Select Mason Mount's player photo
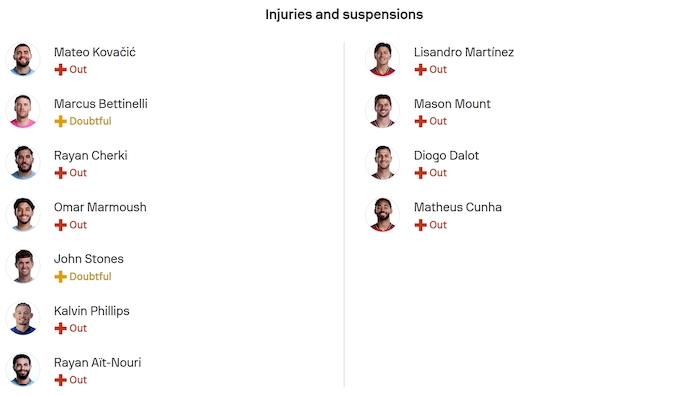Viewport: 690px width, 395px height. point(382,111)
